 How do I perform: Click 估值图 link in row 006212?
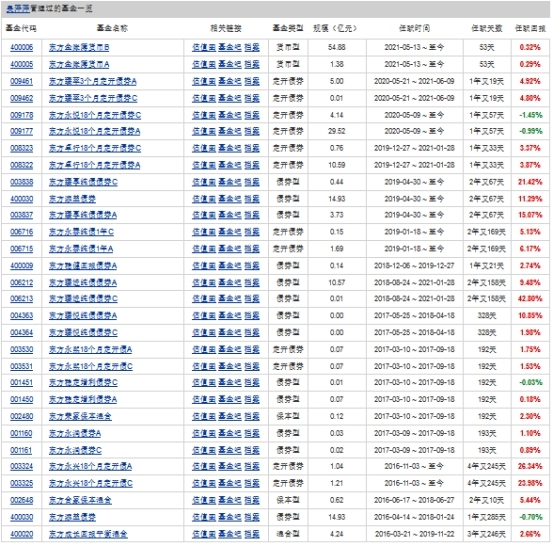[204, 283]
